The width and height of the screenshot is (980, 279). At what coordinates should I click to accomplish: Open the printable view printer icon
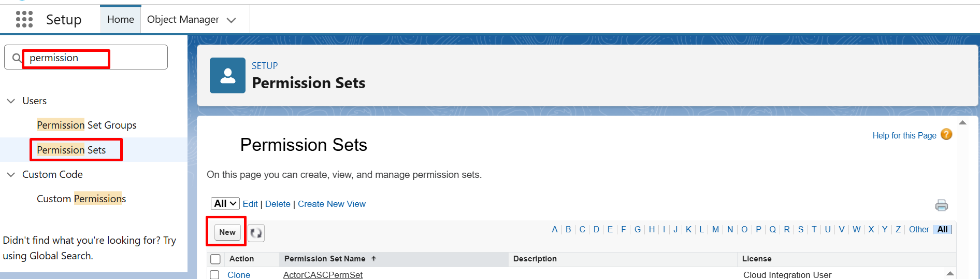click(941, 205)
